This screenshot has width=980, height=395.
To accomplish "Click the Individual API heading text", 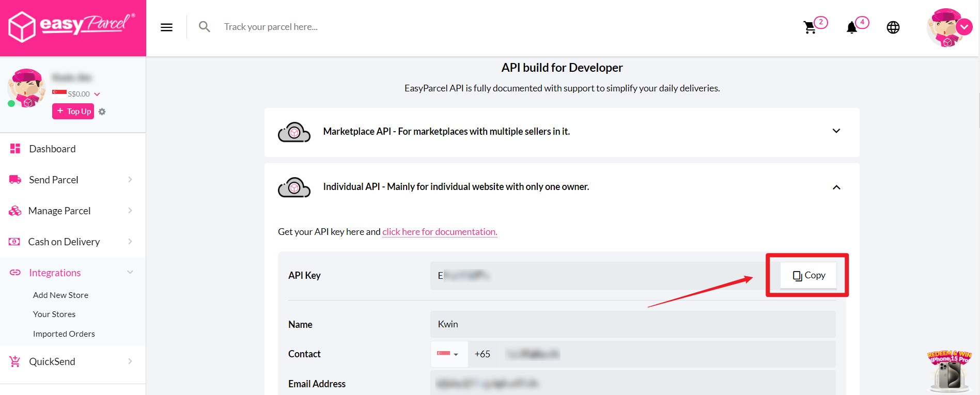I will [x=456, y=187].
